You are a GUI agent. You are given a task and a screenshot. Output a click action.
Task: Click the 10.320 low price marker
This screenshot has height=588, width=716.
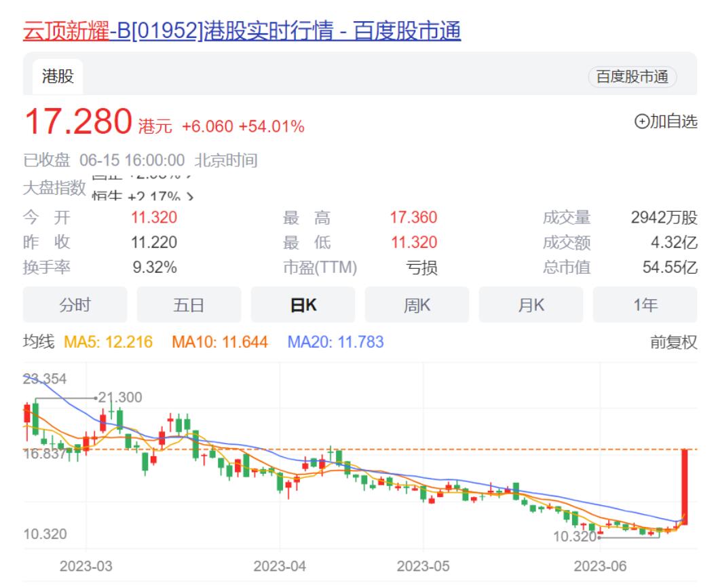[576, 535]
